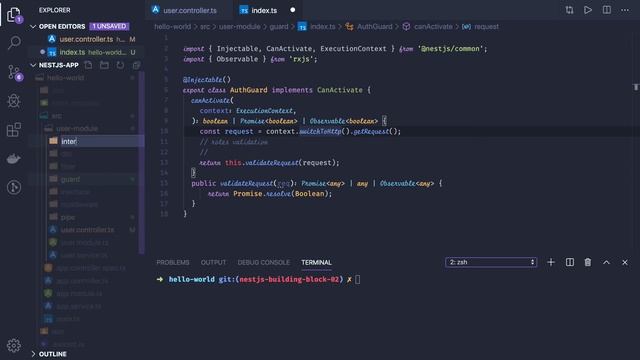
Task: Open the Explorer view in activity bar
Action: [x=13, y=15]
